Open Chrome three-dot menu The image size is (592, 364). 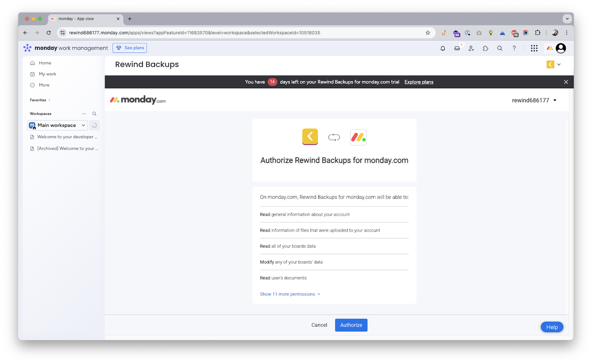point(566,33)
